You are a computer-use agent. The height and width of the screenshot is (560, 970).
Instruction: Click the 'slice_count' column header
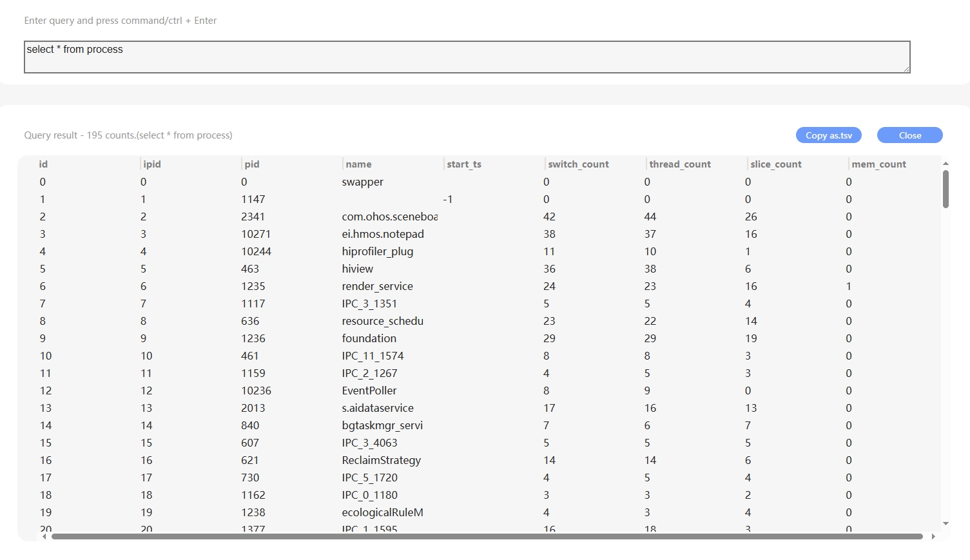click(x=776, y=164)
